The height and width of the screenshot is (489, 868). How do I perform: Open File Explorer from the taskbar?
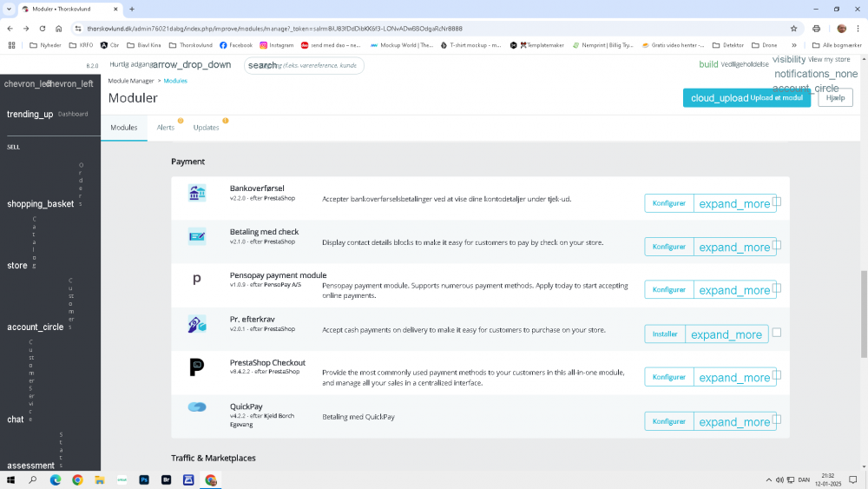click(100, 479)
